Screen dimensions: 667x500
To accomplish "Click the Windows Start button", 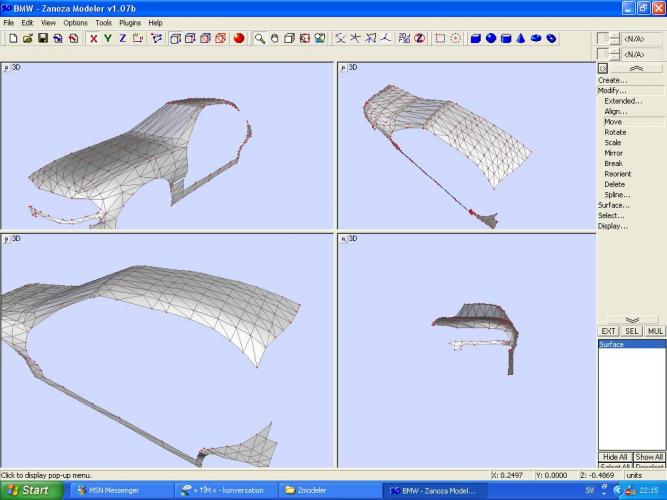I will pos(28,490).
